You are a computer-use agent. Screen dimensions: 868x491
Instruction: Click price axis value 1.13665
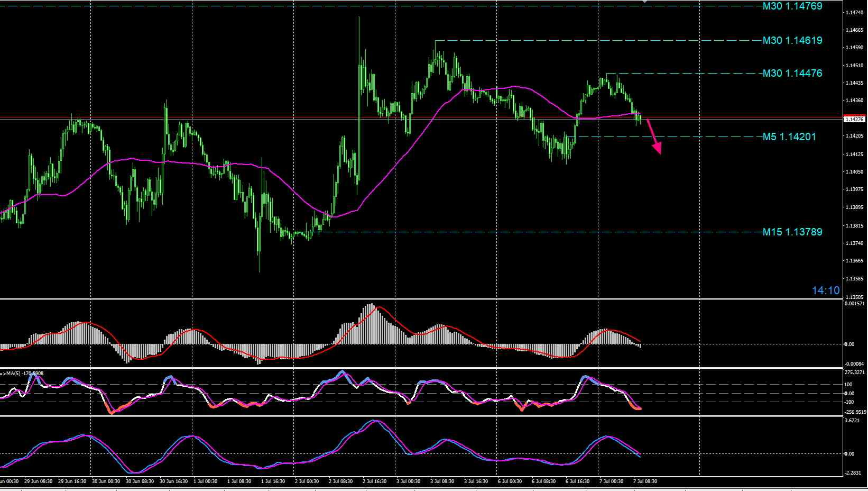coord(854,261)
